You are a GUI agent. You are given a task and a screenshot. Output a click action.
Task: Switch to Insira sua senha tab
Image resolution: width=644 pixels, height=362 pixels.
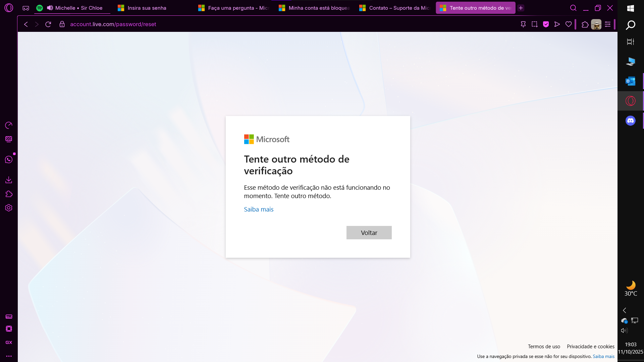point(147,8)
